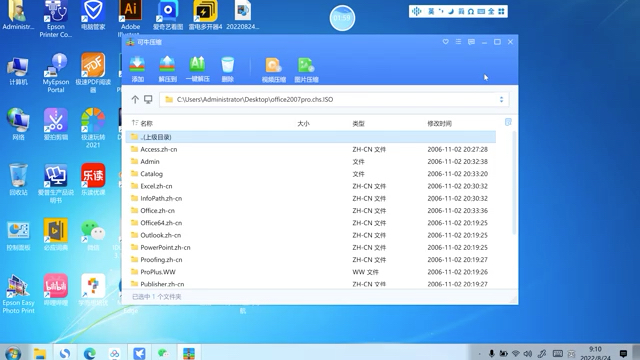Click the feedback chat icon in title bar

click(x=471, y=42)
